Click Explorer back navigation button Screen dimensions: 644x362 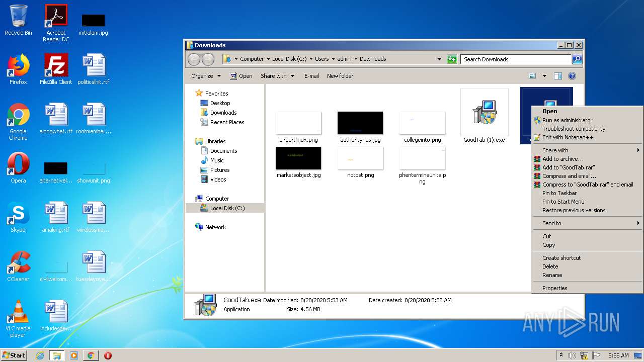pyautogui.click(x=194, y=59)
